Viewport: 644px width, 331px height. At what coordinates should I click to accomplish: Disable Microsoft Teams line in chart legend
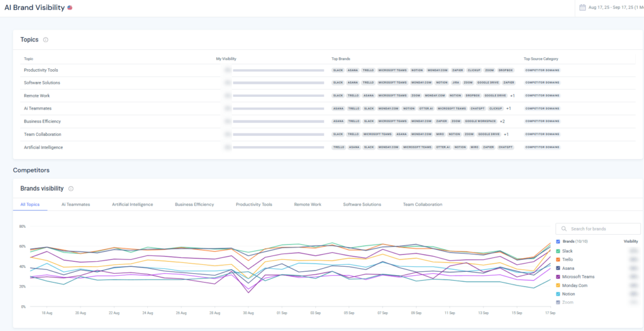click(x=558, y=276)
